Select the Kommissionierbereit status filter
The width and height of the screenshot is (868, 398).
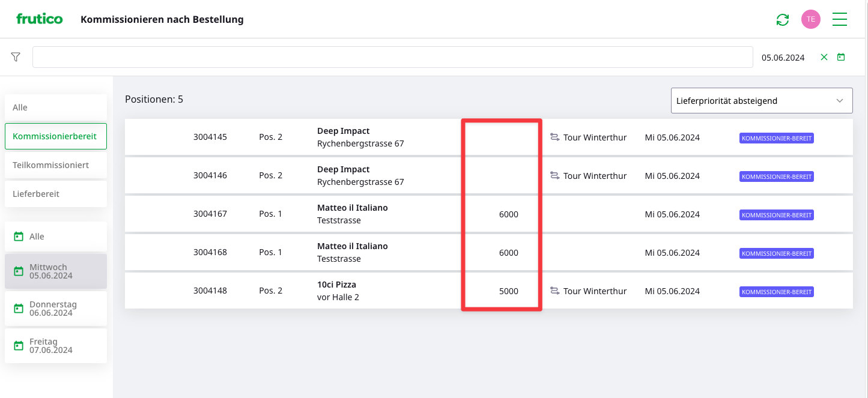tap(55, 136)
